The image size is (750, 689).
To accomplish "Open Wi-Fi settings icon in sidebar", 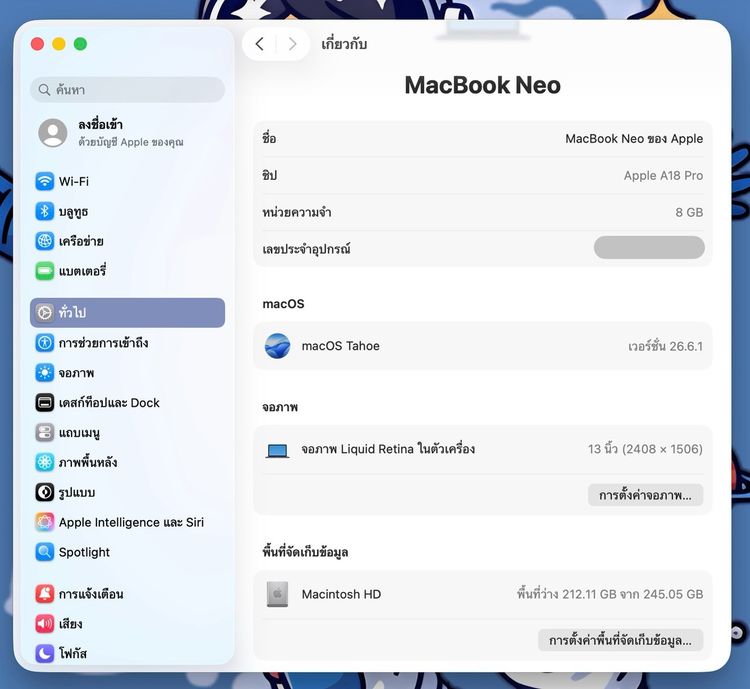I will point(44,181).
